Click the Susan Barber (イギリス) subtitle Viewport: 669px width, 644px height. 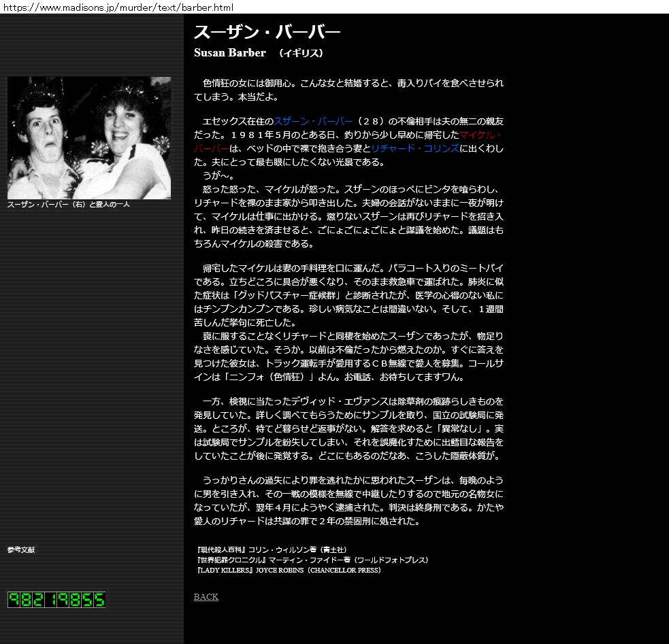(x=258, y=53)
